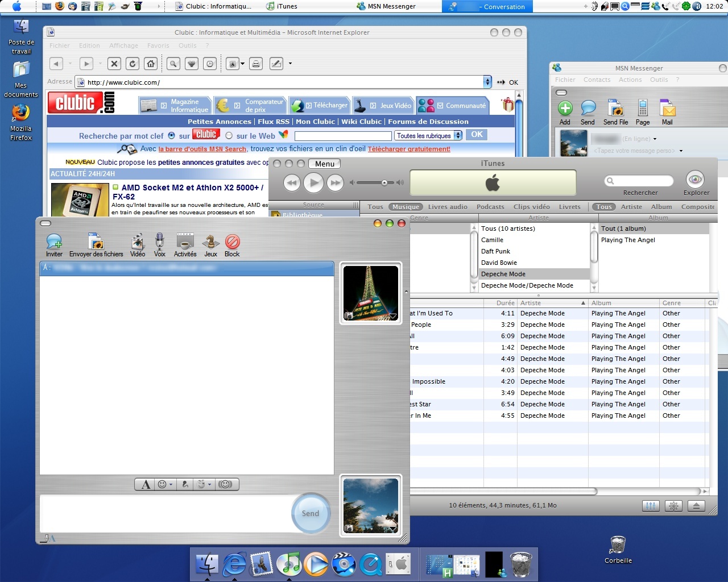Image resolution: width=728 pixels, height=582 pixels.
Task: Select 'Tous' in iTunes left filter
Action: (375, 207)
